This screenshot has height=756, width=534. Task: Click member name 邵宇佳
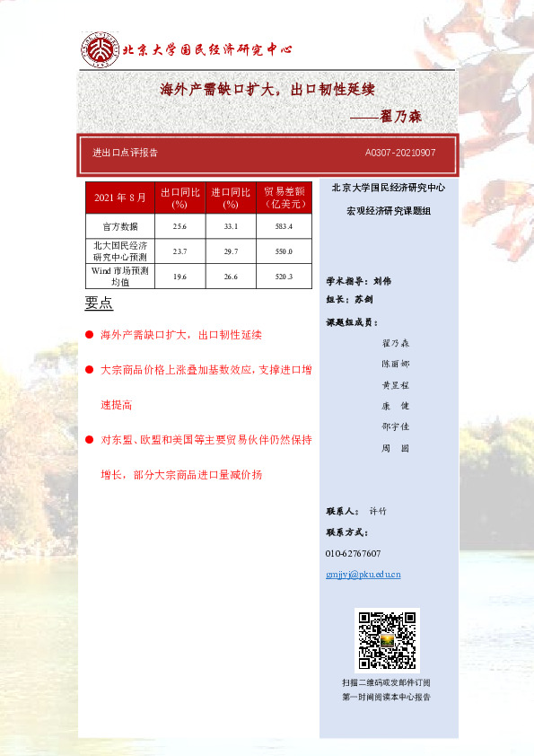tap(396, 426)
